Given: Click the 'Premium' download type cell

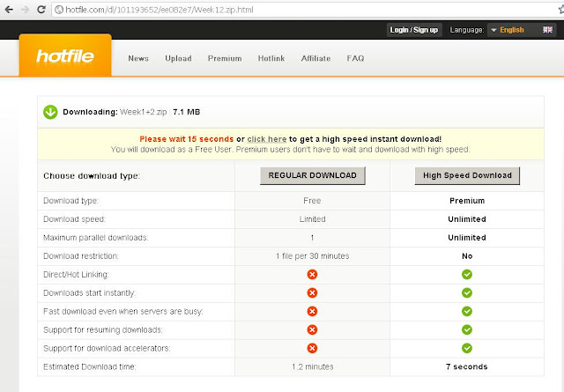Looking at the screenshot, I should [x=467, y=201].
